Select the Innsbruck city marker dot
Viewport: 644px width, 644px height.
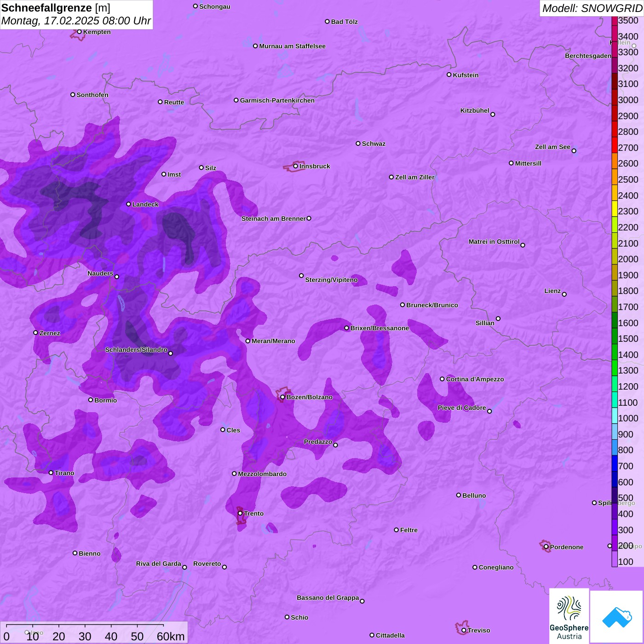(x=296, y=166)
